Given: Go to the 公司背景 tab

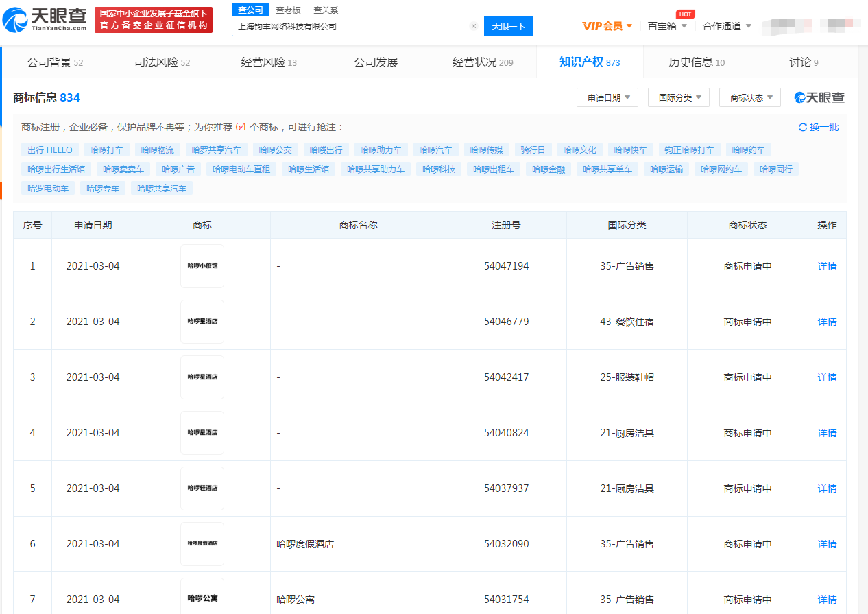Looking at the screenshot, I should tap(55, 62).
